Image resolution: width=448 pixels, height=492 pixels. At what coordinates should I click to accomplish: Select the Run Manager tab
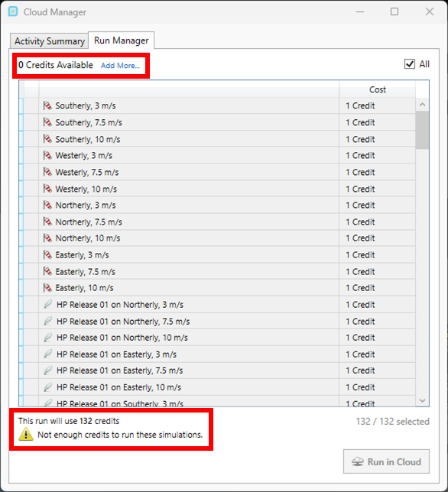122,40
